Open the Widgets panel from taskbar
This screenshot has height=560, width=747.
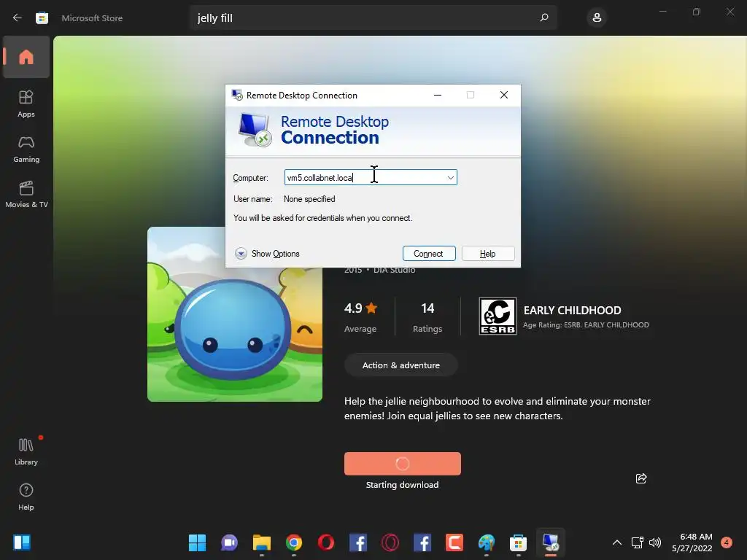[22, 542]
